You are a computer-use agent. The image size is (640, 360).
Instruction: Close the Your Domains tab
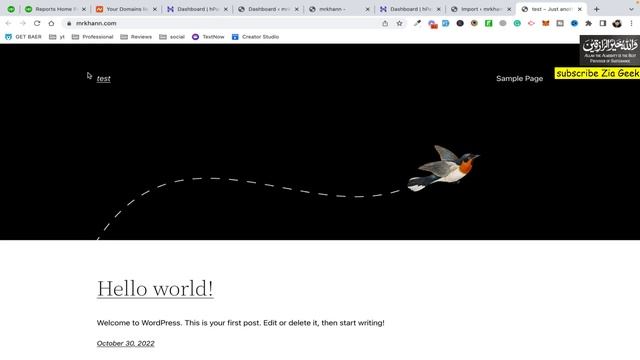pos(155,9)
